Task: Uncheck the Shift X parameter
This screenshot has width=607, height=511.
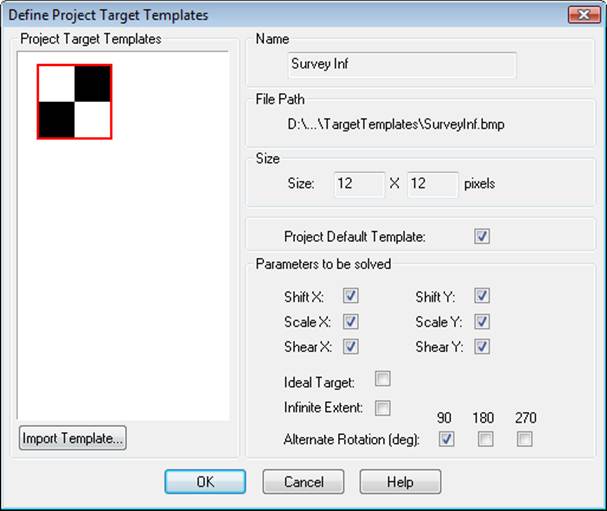Action: click(x=350, y=296)
